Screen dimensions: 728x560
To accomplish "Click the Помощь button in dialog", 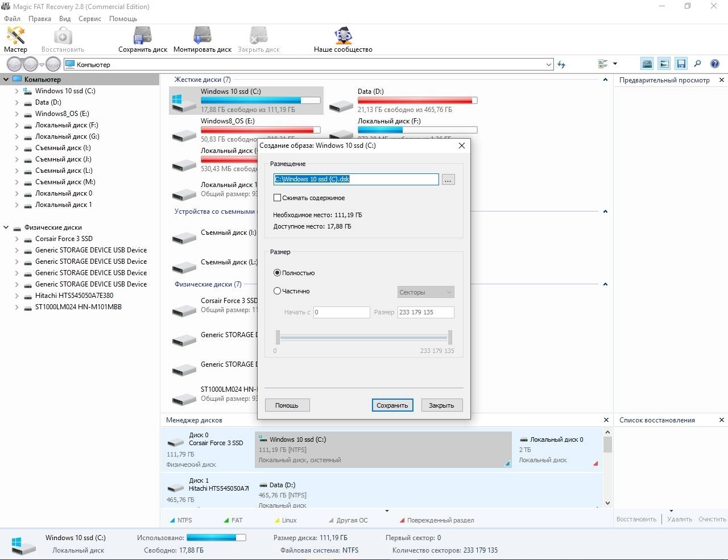I will (x=287, y=405).
